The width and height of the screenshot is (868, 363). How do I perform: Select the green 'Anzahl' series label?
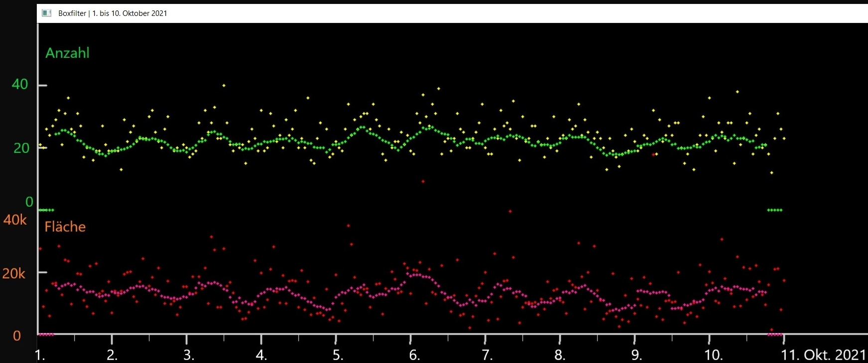[67, 53]
